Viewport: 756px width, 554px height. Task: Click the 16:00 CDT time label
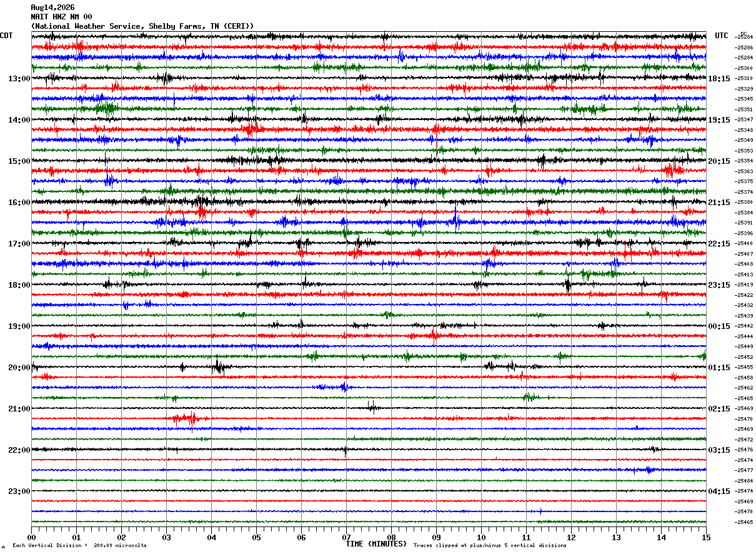click(19, 202)
